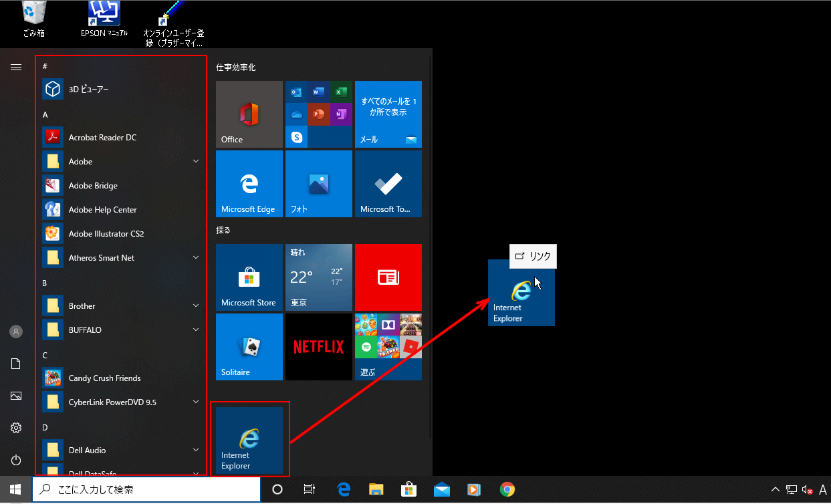Open the user account menu in Start
Image resolution: width=831 pixels, height=504 pixels.
(16, 332)
